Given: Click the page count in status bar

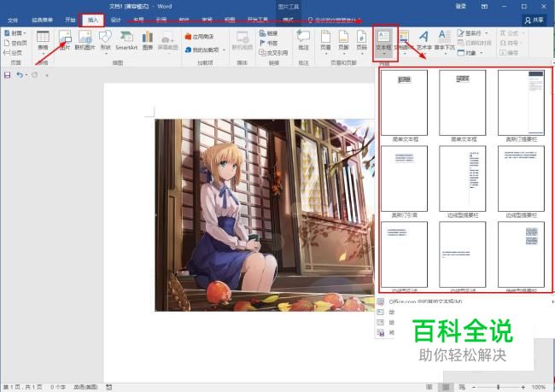Looking at the screenshot, I should point(23,387).
